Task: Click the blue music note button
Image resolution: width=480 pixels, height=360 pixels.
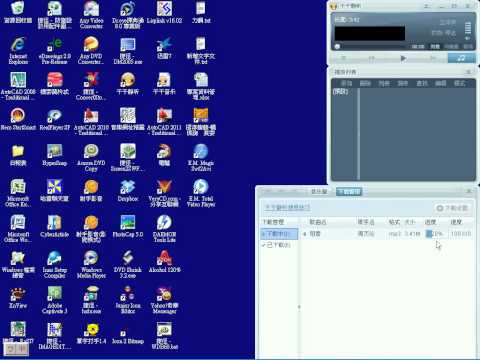Action: [x=462, y=58]
